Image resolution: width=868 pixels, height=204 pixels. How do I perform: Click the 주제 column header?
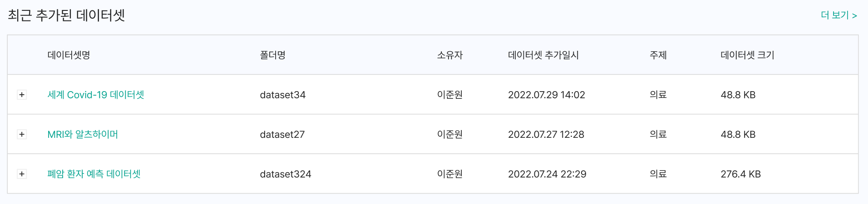(x=658, y=55)
